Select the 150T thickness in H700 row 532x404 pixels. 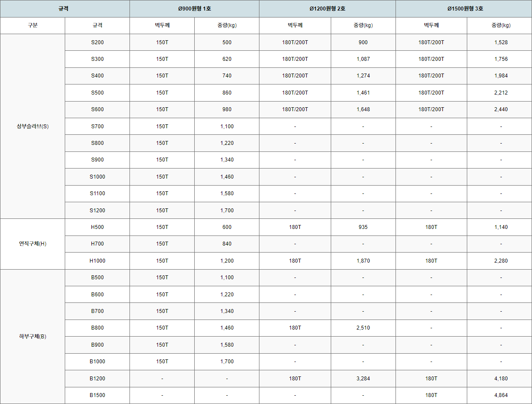click(162, 244)
